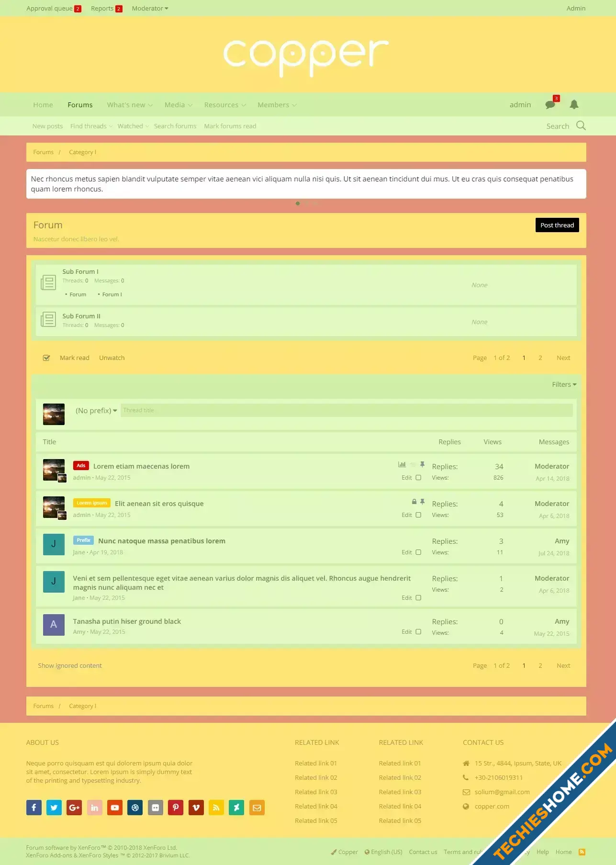Open the LinkedIn social icon
Screen dimensions: 616x865
click(x=95, y=808)
